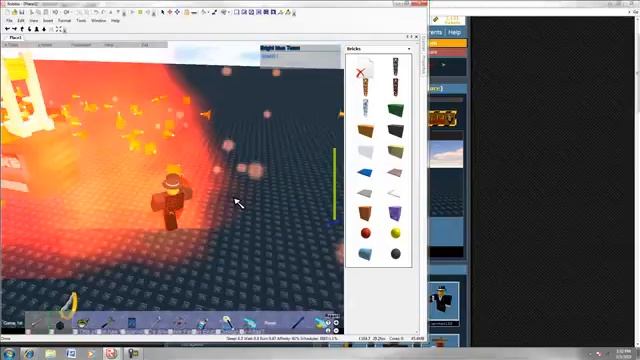Select the purple cube brick in the palette
The width and height of the screenshot is (640, 360).
395,213
